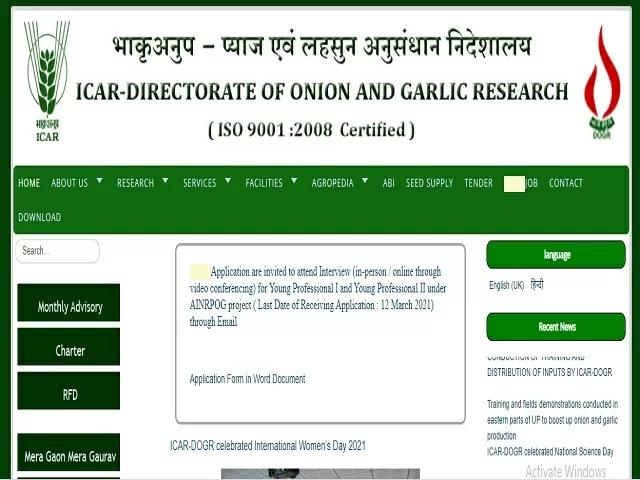
Task: Click Women's Day article photo thumbnail
Action: (320, 474)
